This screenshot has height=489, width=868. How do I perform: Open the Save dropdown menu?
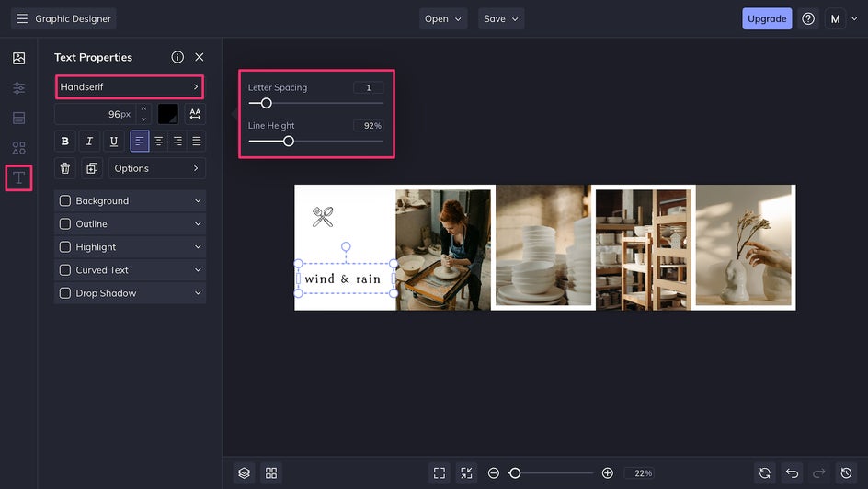pos(501,18)
